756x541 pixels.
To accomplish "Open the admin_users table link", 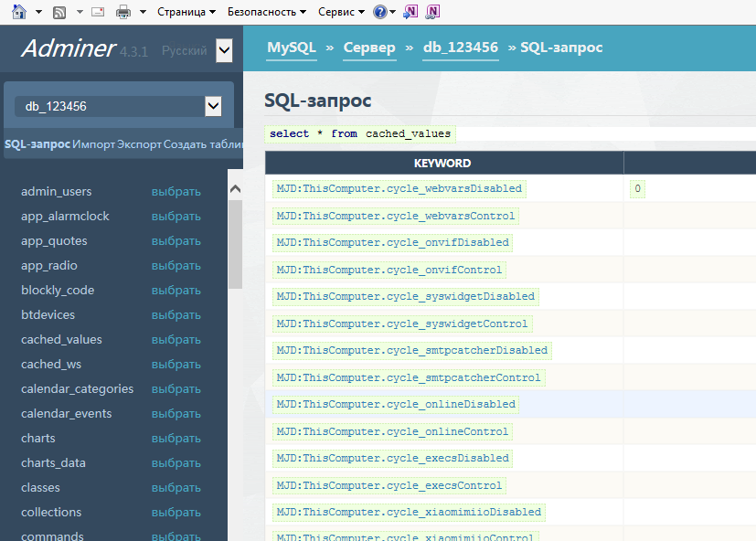I will 57,192.
